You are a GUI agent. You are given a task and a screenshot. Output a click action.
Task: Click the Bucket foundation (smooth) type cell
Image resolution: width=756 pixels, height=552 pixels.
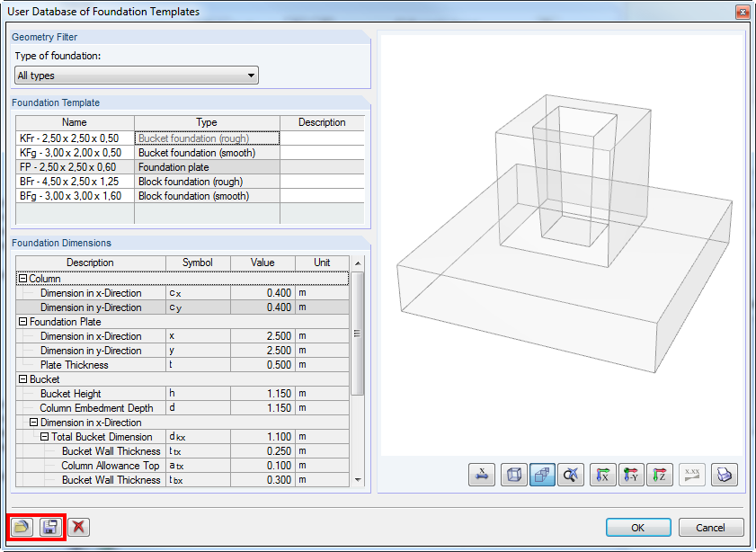[207, 153]
